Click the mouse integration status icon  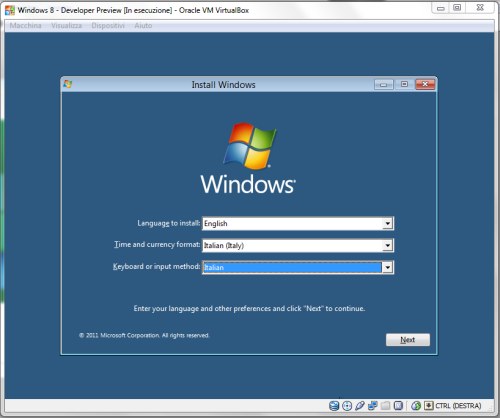click(x=416, y=406)
